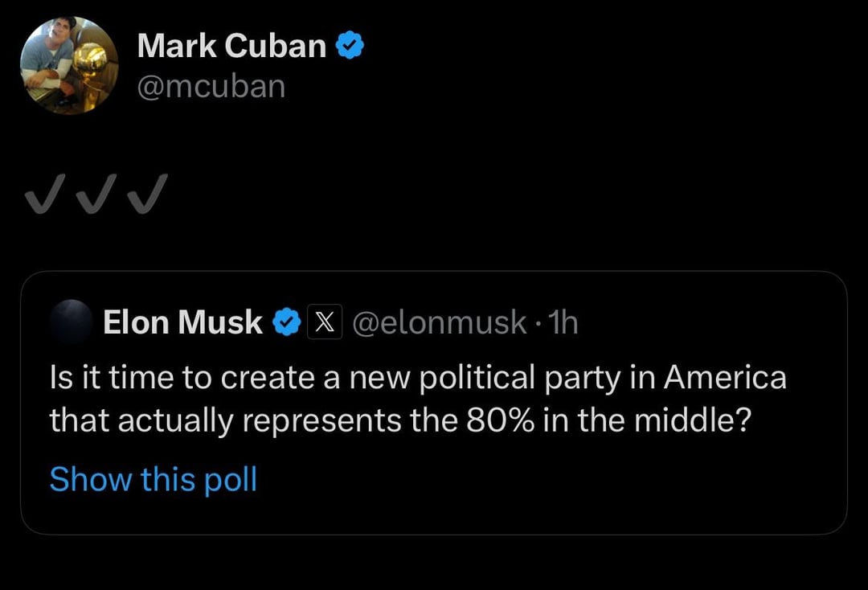This screenshot has width=868, height=590.
Task: Open Mark Cuban's profile photo
Action: [69, 64]
